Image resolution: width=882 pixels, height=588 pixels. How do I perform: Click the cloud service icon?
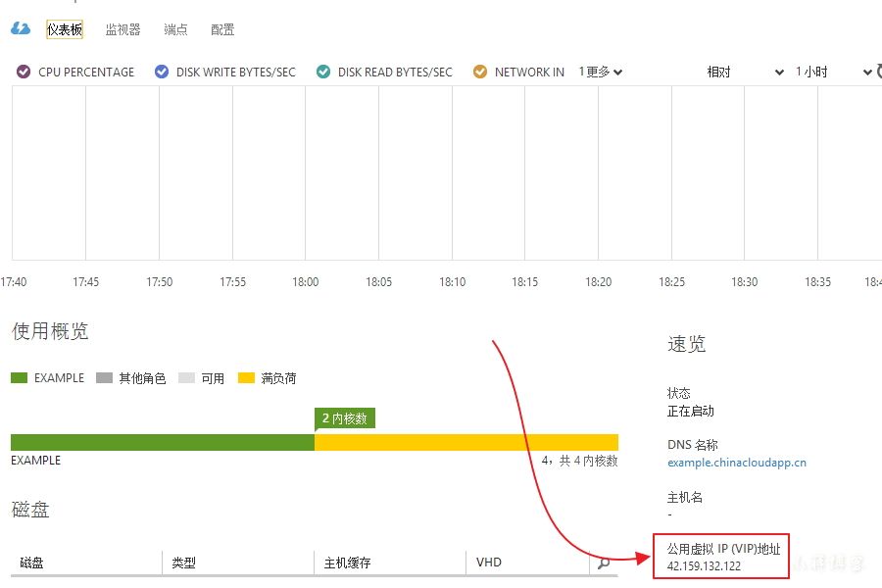21,29
